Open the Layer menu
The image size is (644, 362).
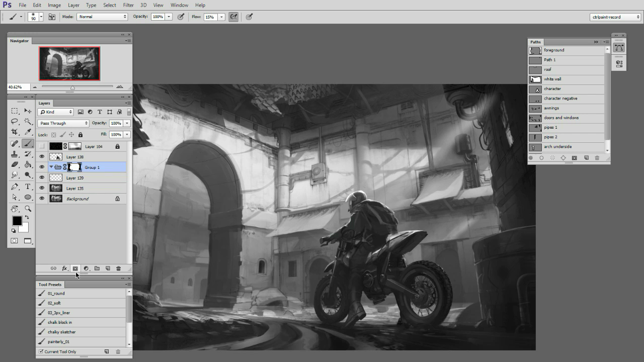[x=73, y=5]
